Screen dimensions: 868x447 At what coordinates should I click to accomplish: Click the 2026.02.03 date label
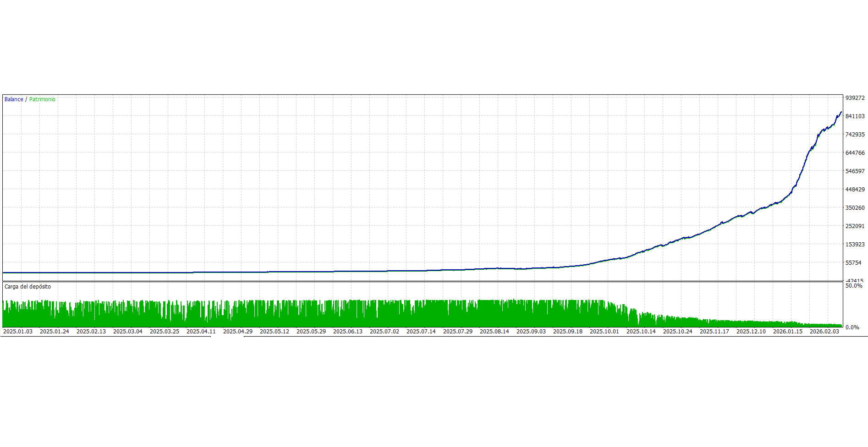824,332
